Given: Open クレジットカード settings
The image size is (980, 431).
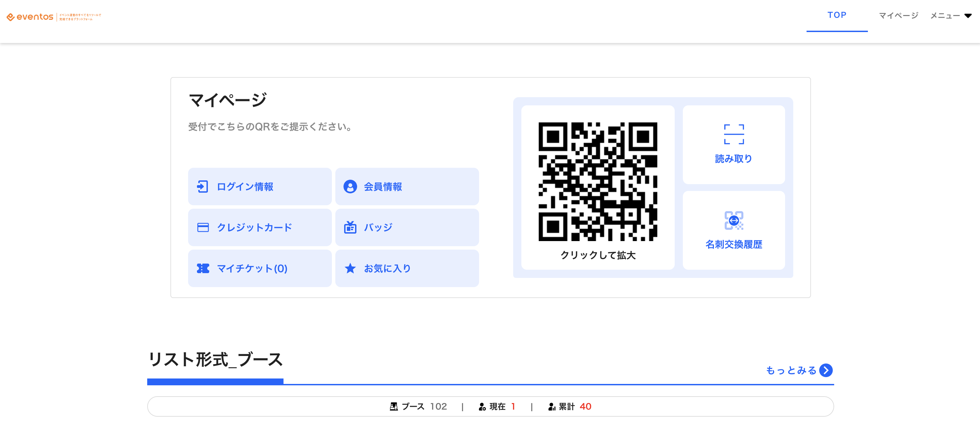Looking at the screenshot, I should [260, 227].
